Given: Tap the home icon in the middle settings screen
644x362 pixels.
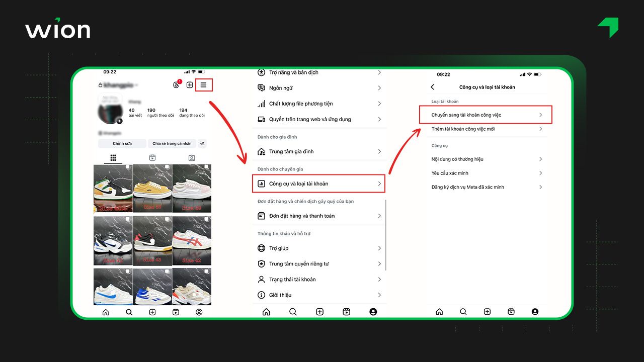Looking at the screenshot, I should (x=266, y=312).
